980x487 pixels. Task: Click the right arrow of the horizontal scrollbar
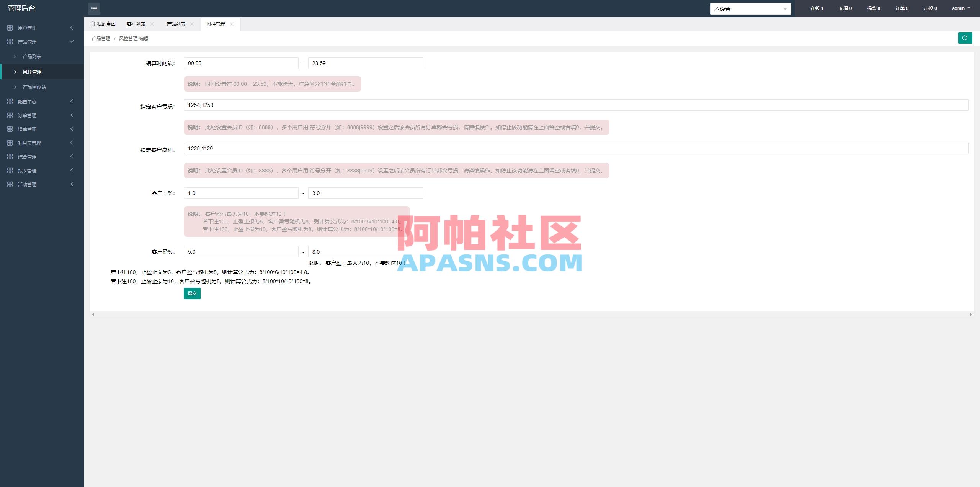pyautogui.click(x=971, y=314)
